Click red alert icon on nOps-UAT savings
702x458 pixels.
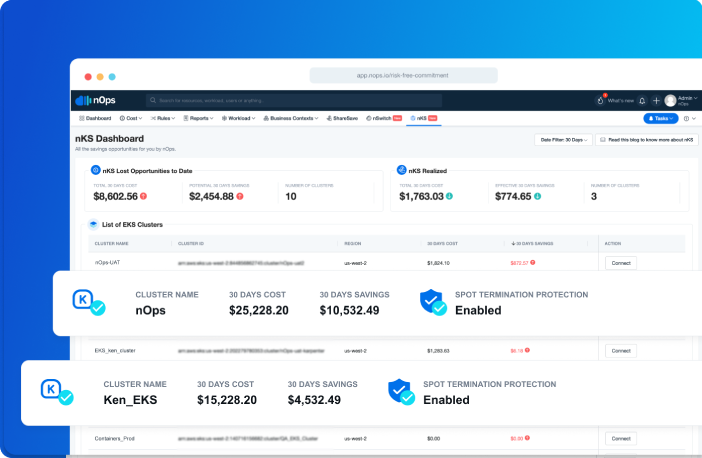pos(533,262)
